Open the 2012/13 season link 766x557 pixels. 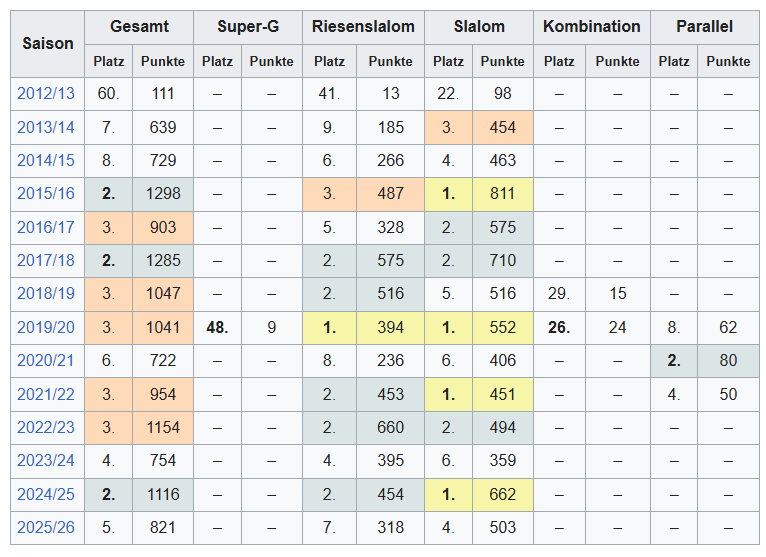coord(45,94)
